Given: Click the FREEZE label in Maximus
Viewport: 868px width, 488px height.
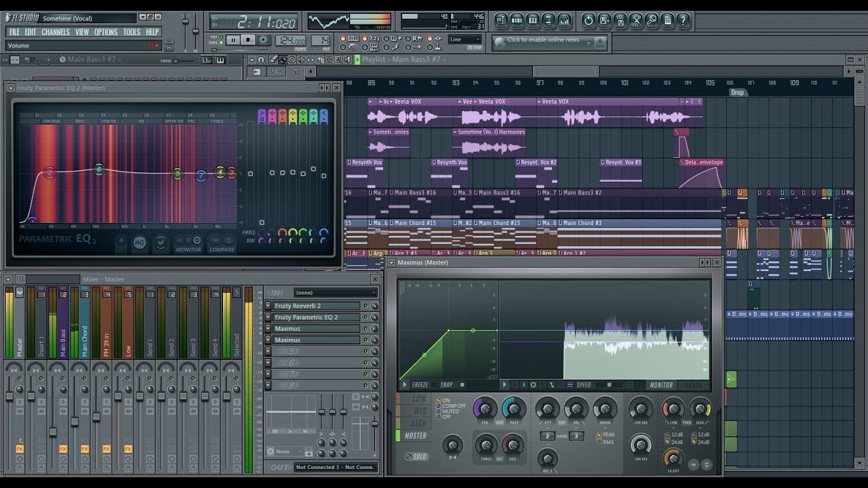Looking at the screenshot, I should (x=420, y=385).
